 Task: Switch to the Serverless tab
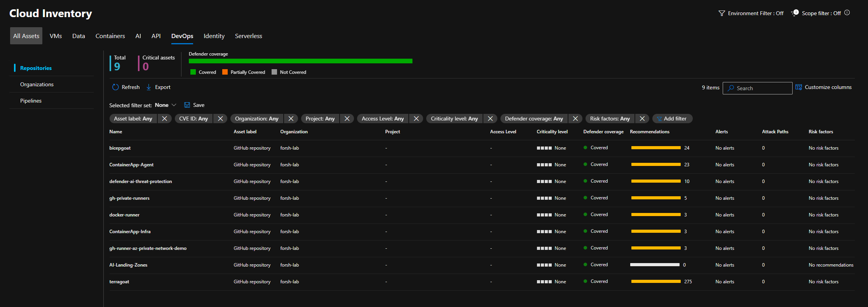click(x=248, y=36)
